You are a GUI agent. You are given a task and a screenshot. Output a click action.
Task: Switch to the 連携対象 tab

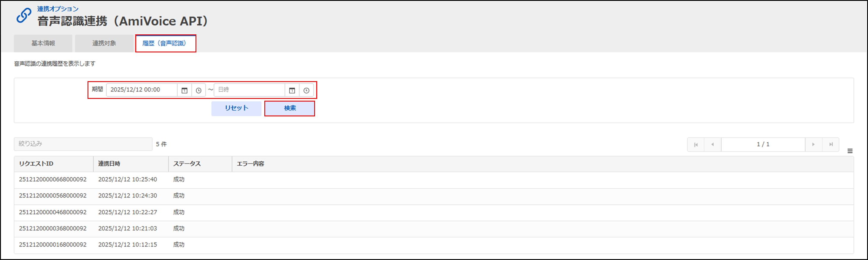click(x=104, y=44)
